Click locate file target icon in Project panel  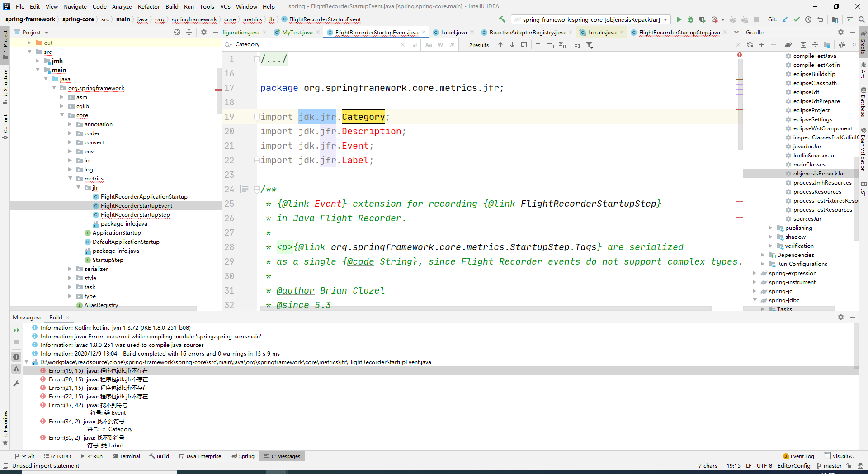point(177,32)
